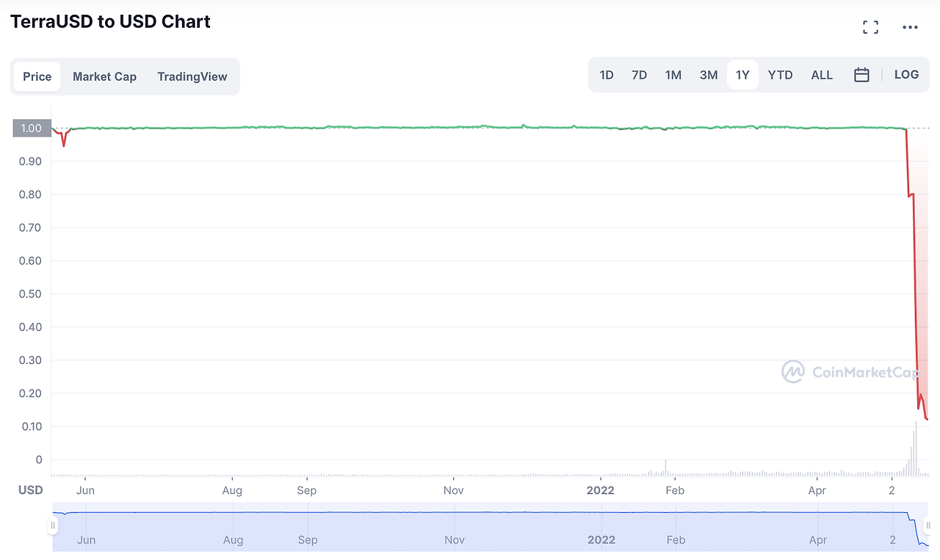Switch to the Market Cap tab
Viewport: 940px width, 560px height.
pyautogui.click(x=104, y=76)
